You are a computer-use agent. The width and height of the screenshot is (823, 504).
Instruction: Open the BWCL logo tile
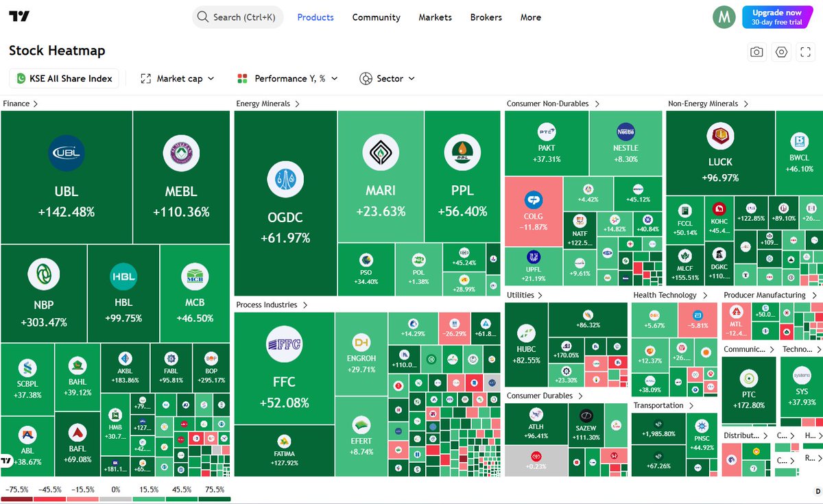coord(800,142)
